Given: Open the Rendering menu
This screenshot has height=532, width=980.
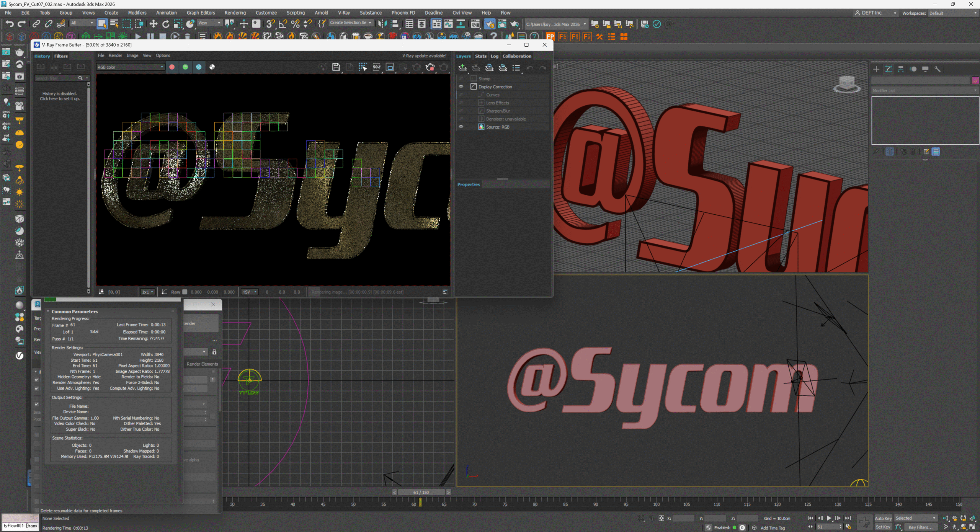Looking at the screenshot, I should click(x=235, y=13).
